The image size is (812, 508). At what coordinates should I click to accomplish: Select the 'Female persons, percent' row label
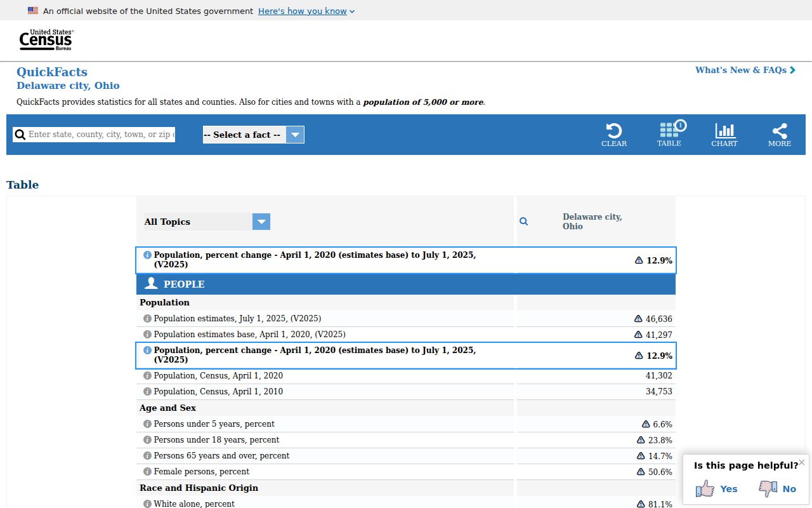(202, 471)
